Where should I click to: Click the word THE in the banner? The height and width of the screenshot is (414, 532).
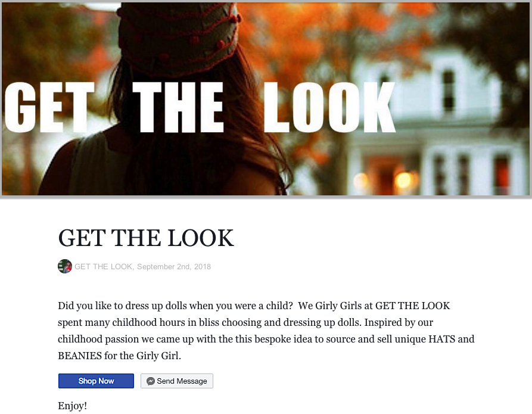(x=178, y=107)
